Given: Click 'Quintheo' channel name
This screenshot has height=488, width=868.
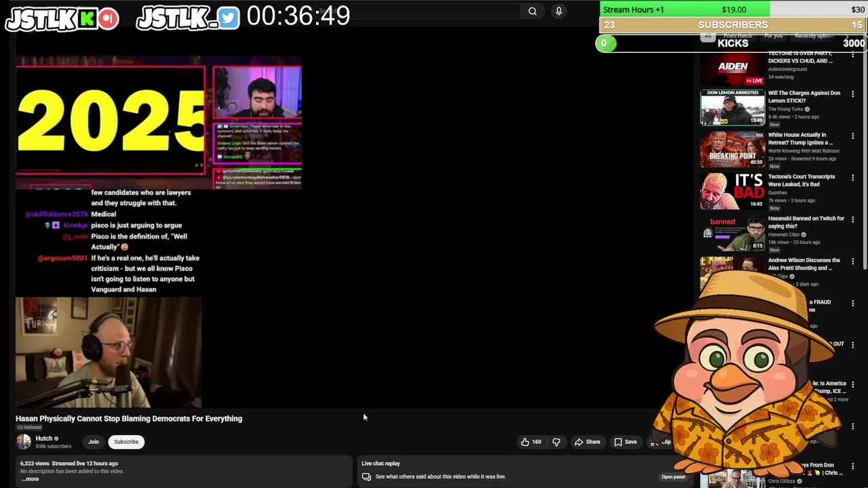Looking at the screenshot, I should coord(779,192).
